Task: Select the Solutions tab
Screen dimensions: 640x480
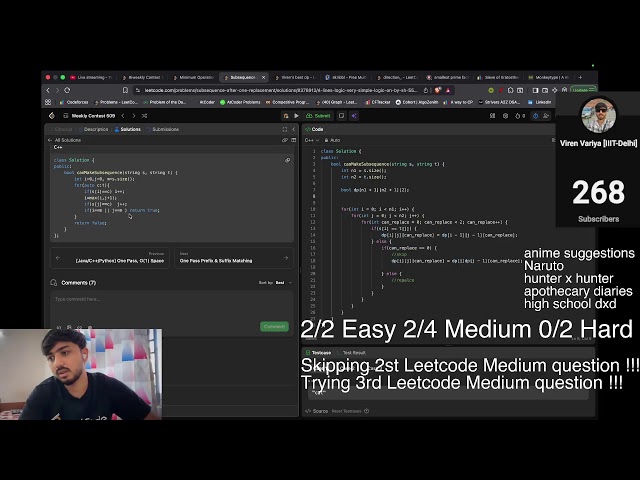Action: pos(128,129)
